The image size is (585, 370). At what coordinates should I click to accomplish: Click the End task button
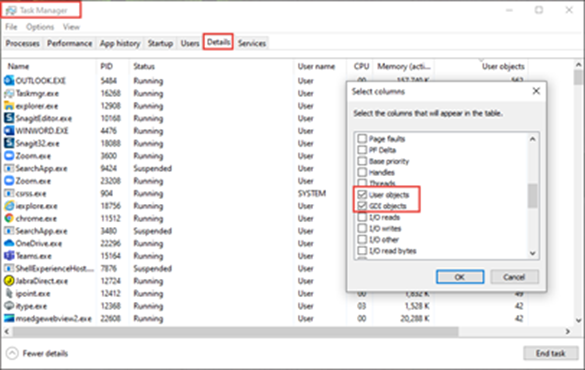tap(551, 353)
